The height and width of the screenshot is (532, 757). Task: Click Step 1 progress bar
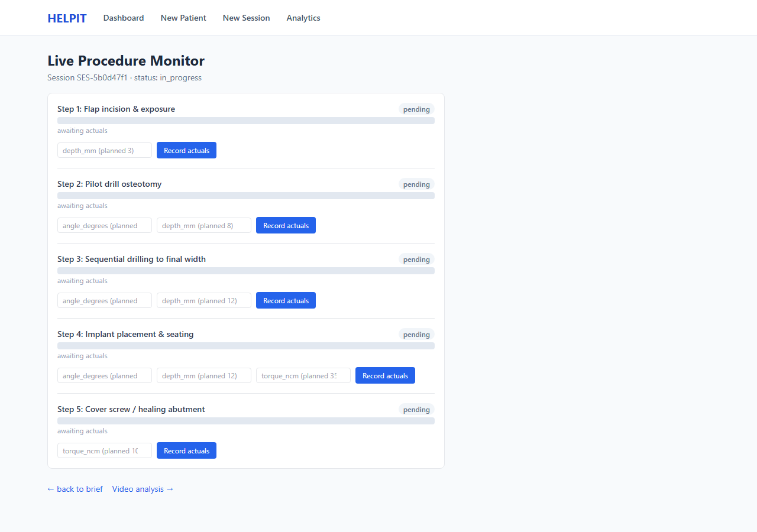pos(246,121)
